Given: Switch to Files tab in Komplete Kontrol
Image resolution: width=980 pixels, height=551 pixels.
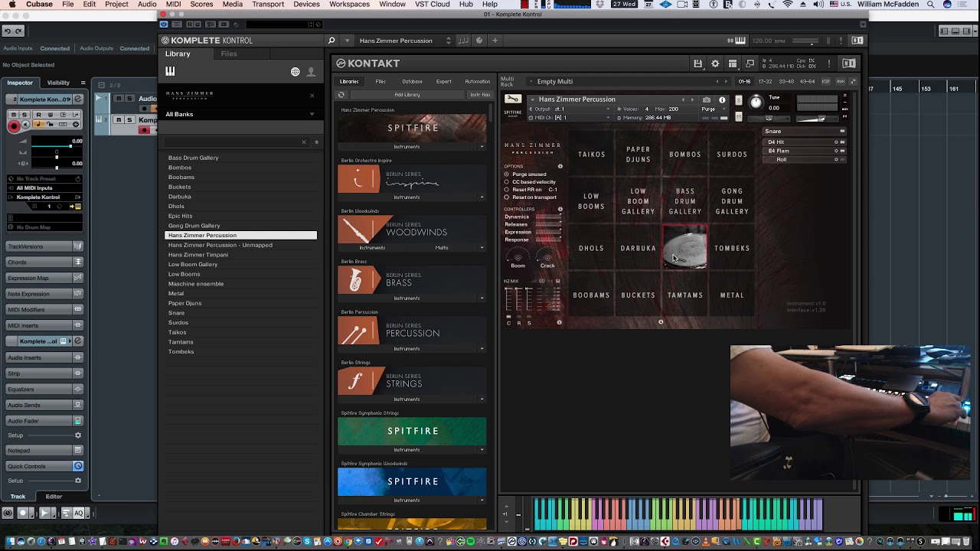Looking at the screenshot, I should pos(229,54).
